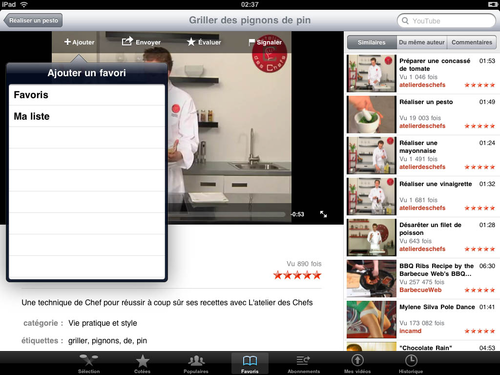Tap the Évaluer star icon

191,42
